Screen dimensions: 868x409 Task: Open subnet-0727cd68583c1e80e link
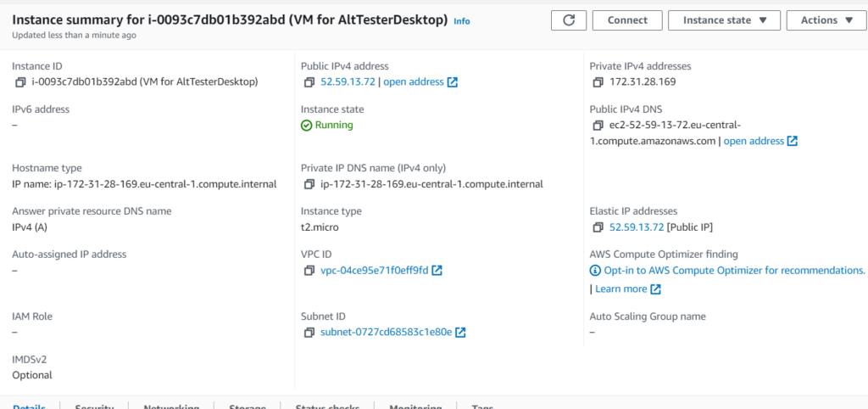pos(387,333)
